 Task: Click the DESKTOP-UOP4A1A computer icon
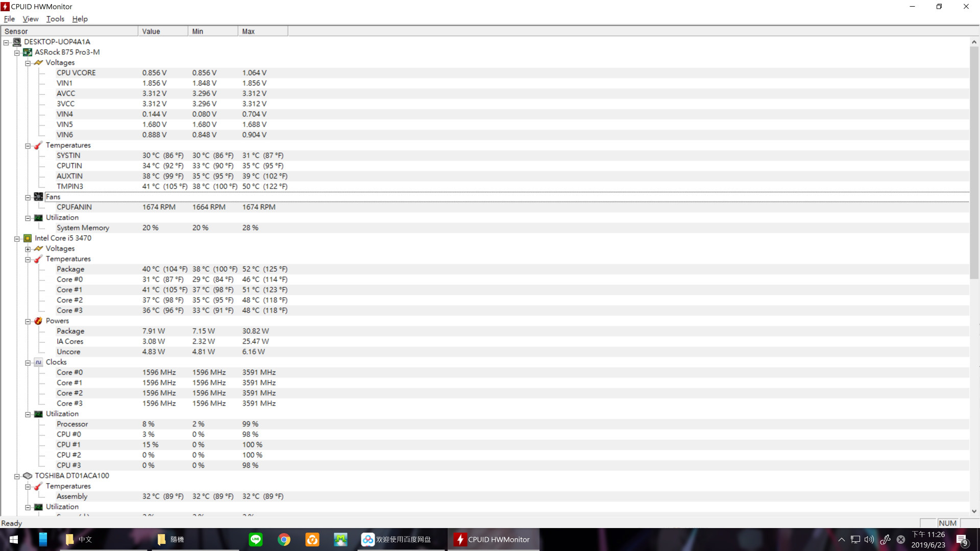(17, 42)
